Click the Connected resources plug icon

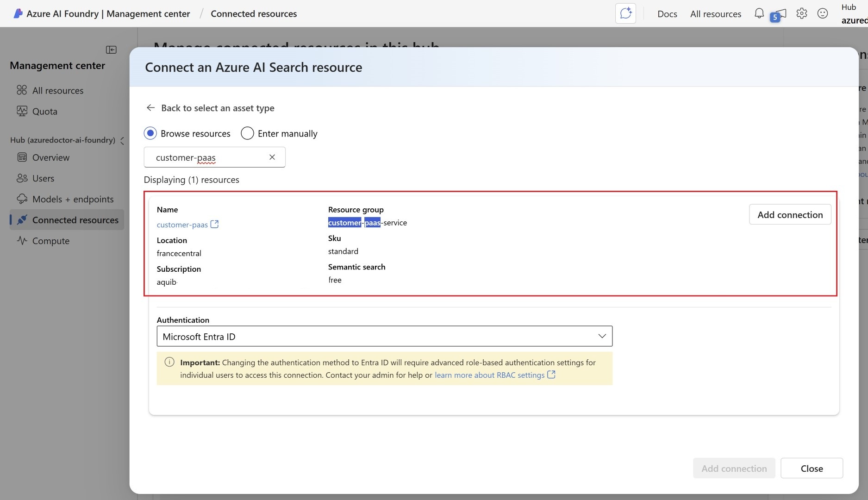pos(22,219)
